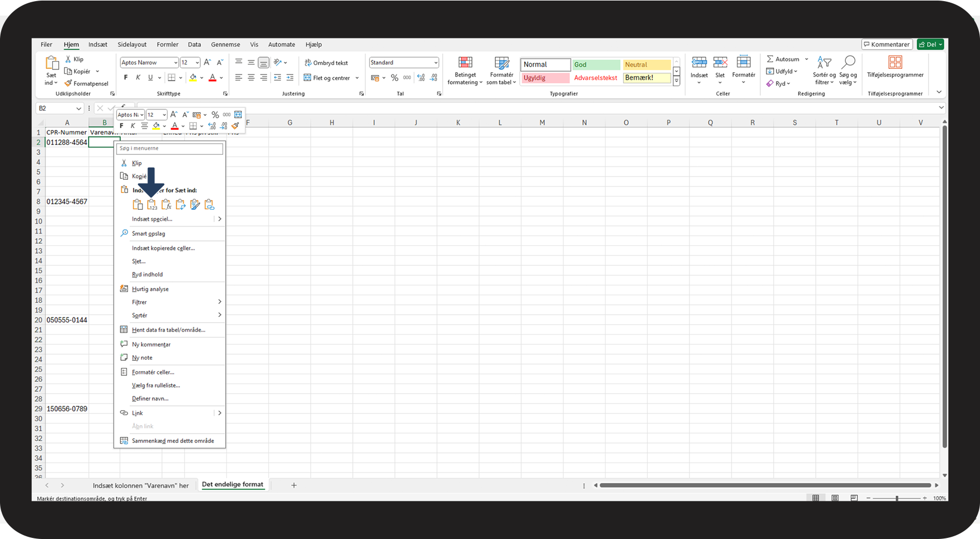980x539 pixels.
Task: Click the paste formulas (fx) clipboard icon
Action: click(166, 205)
